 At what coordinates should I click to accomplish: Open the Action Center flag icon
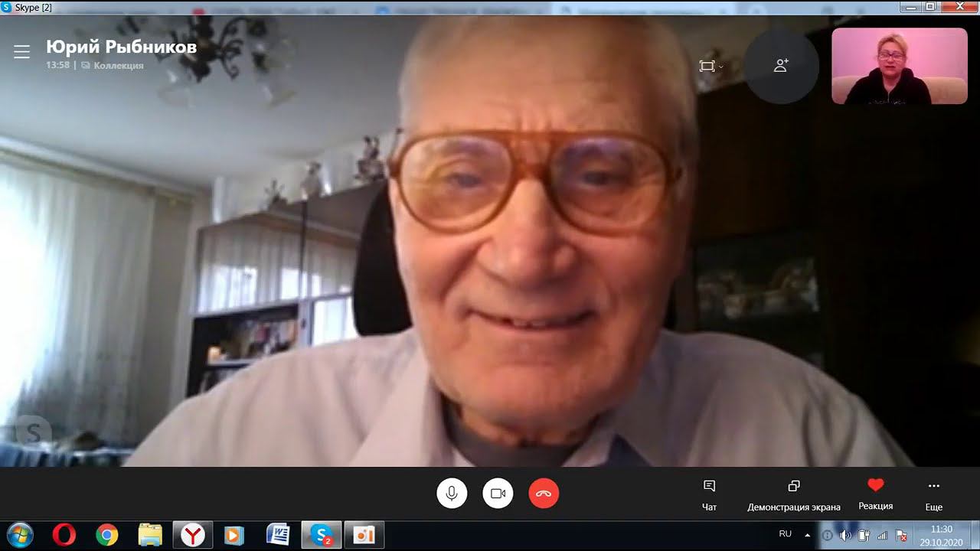coord(901,536)
